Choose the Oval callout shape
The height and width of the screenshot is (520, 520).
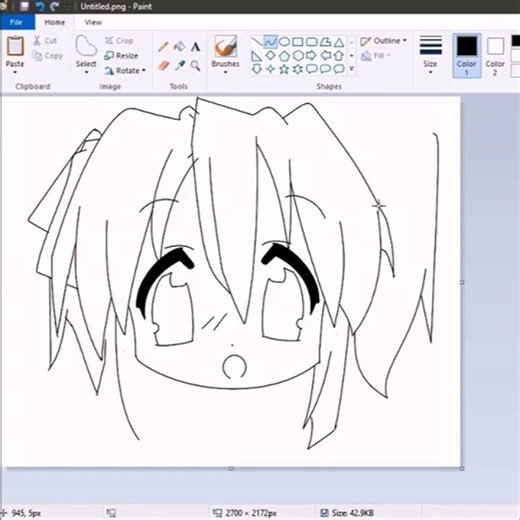pyautogui.click(x=325, y=69)
